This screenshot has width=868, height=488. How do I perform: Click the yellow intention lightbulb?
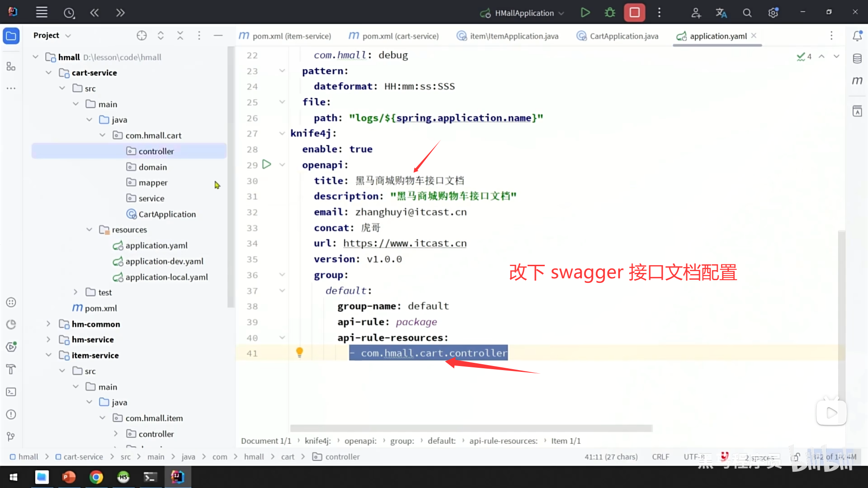pos(299,352)
